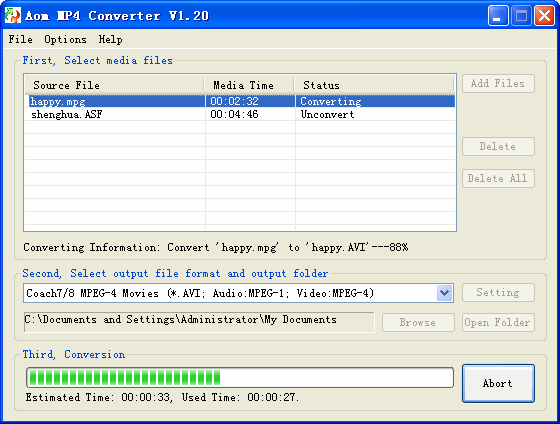This screenshot has height=424, width=560.
Task: Open the Help menu
Action: (x=110, y=39)
